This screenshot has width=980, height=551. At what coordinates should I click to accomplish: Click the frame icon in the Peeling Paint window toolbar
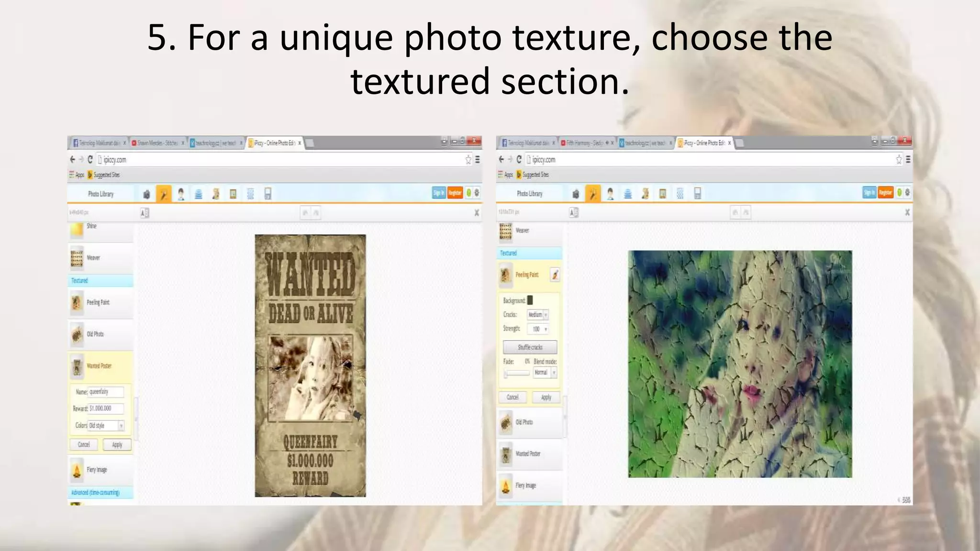(x=663, y=193)
